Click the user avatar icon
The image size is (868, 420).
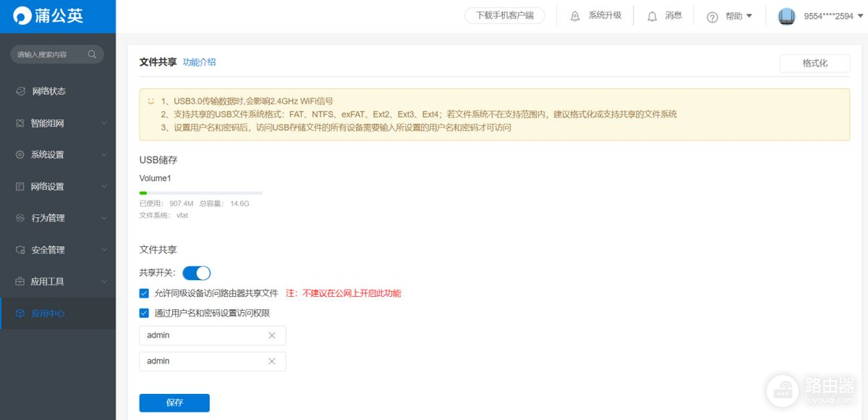pos(786,16)
